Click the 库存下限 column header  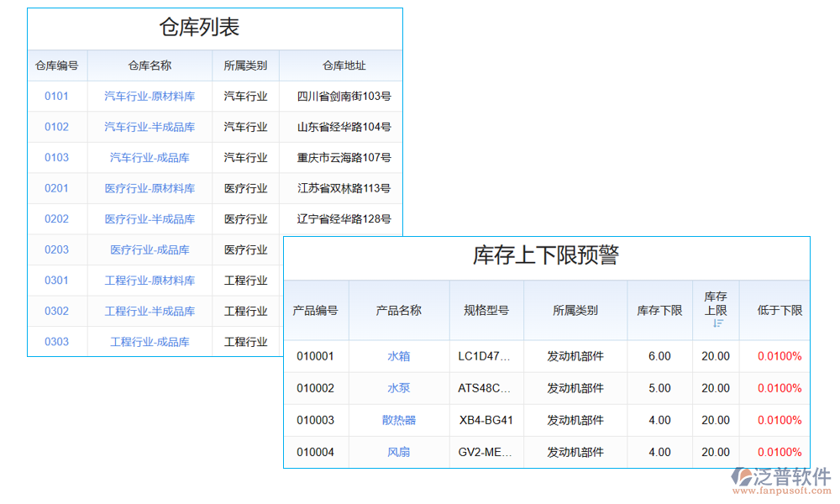tap(659, 310)
